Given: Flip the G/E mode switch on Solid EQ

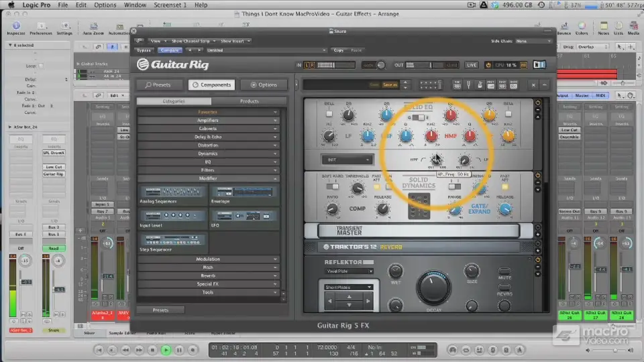Looking at the screenshot, I should [418, 118].
